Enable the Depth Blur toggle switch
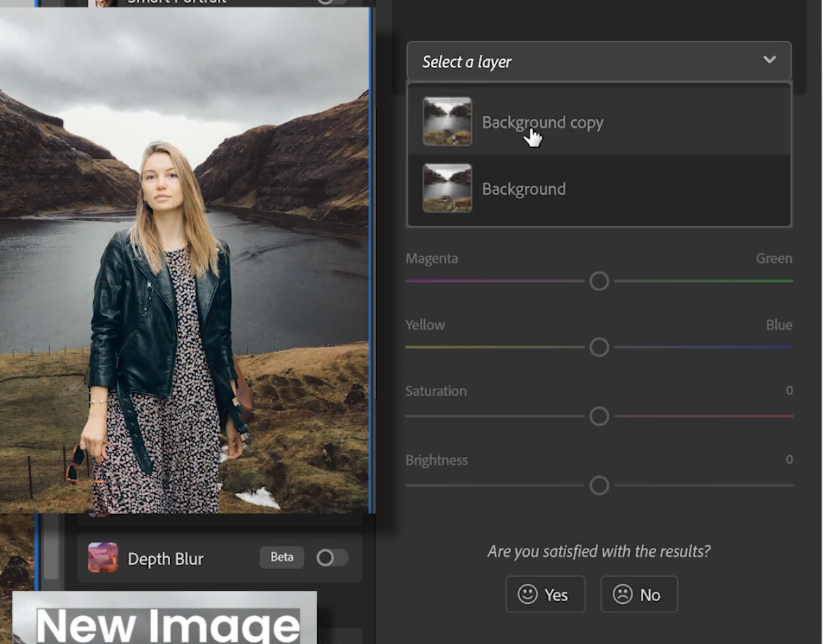Screen dimensions: 823x644 (x=332, y=558)
